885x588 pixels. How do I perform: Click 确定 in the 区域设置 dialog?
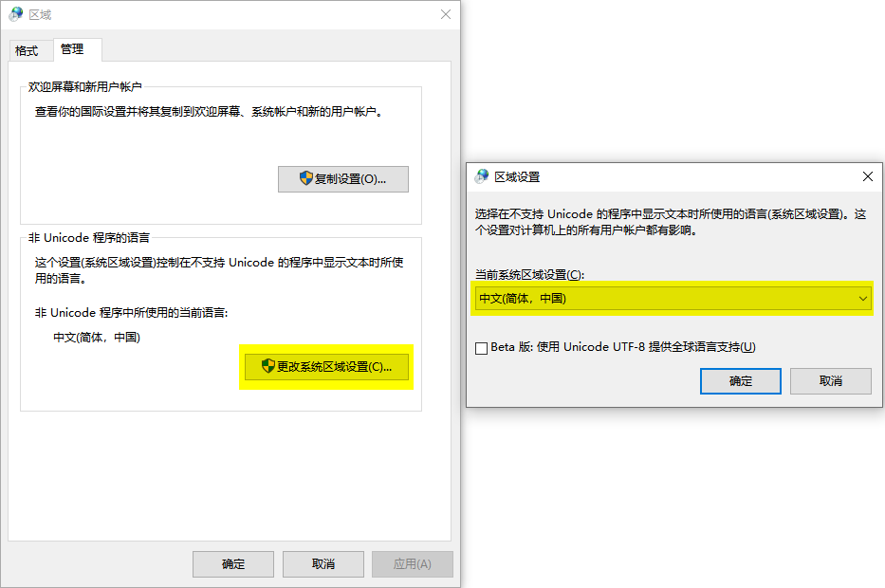(740, 380)
